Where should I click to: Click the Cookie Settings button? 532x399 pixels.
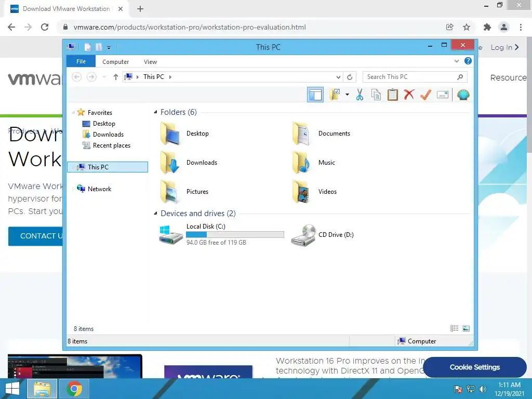475,367
